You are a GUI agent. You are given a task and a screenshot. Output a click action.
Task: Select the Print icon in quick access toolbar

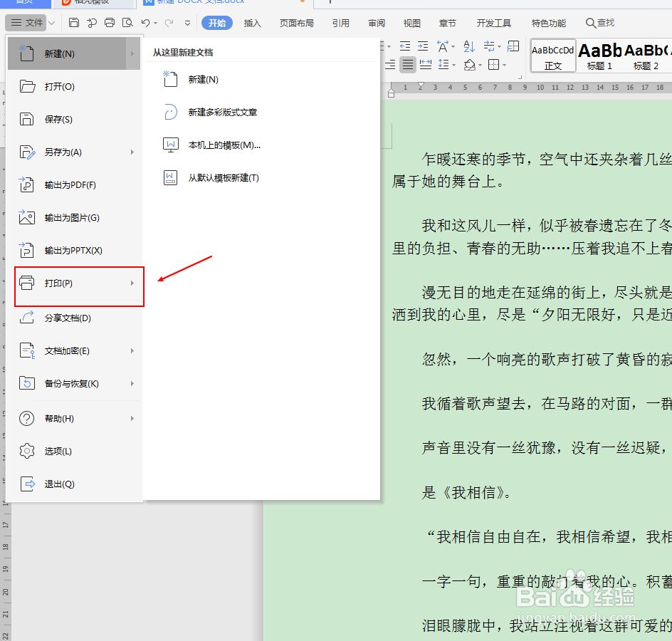coord(109,23)
